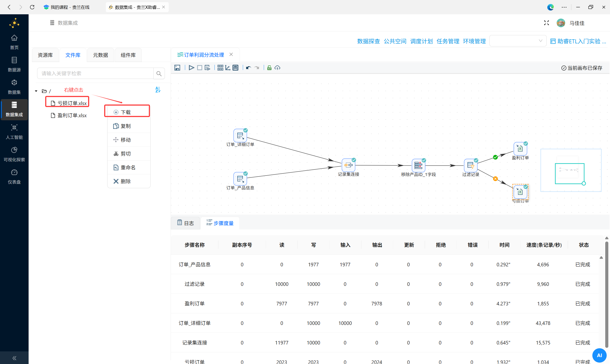Select the 订单_详细订单 node

coord(240,135)
